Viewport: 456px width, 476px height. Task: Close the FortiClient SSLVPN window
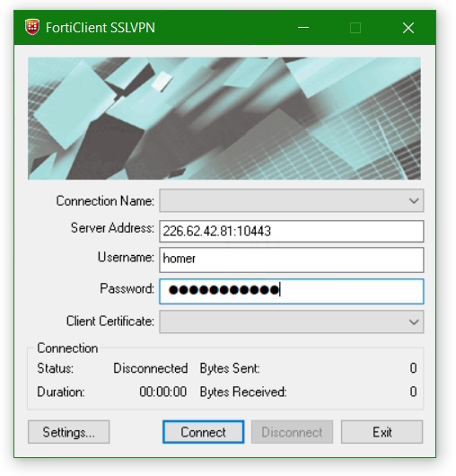(x=408, y=28)
